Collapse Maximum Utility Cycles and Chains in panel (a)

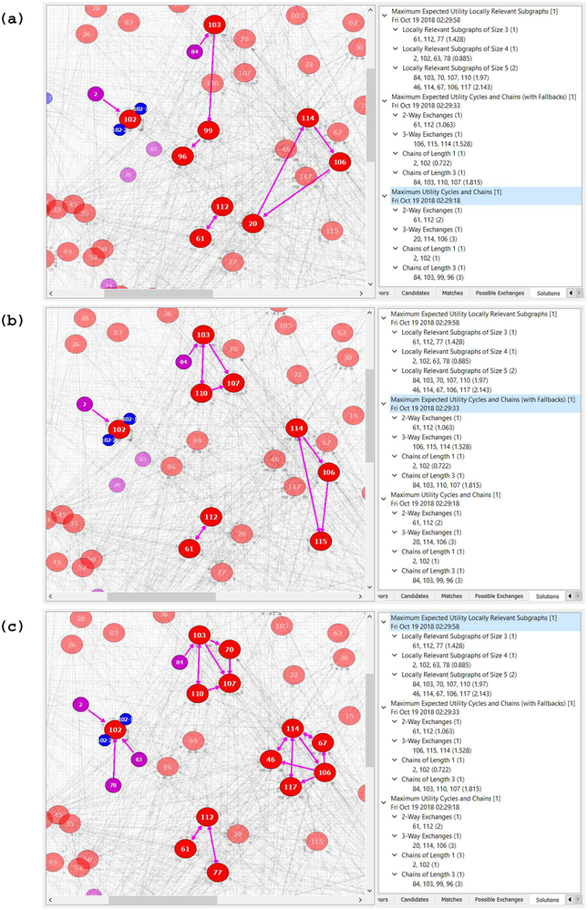385,196
